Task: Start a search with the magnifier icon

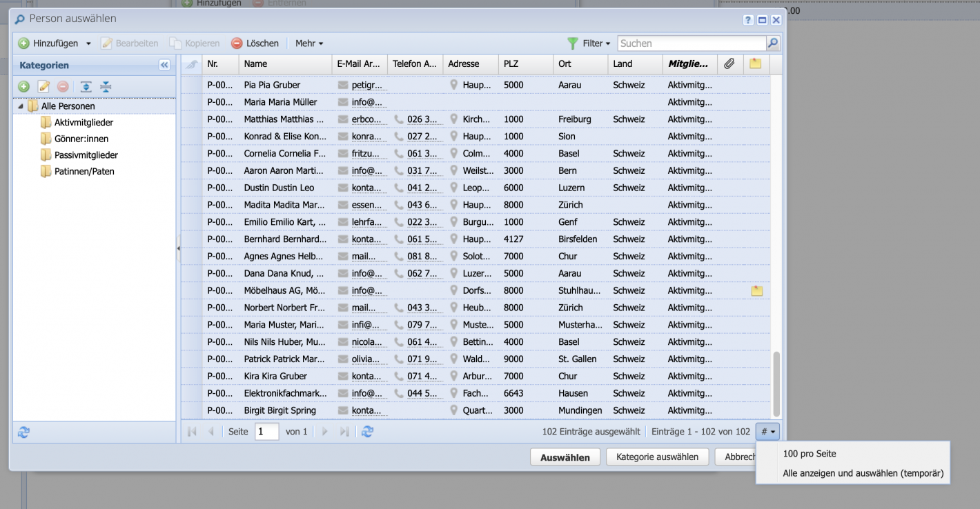Action: point(773,43)
